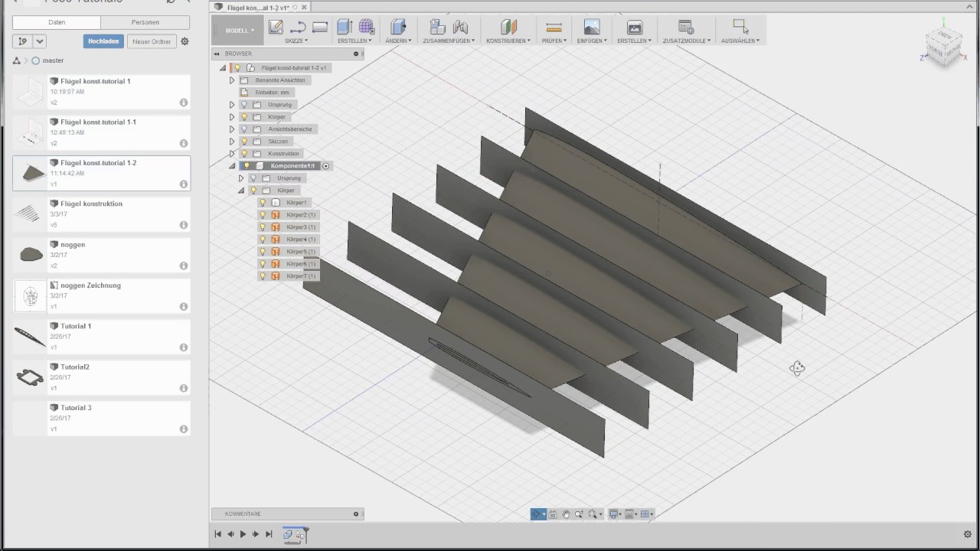This screenshot has height=551, width=980.
Task: Toggle lightbulb visibility of Körper4 (1)
Action: coord(263,240)
